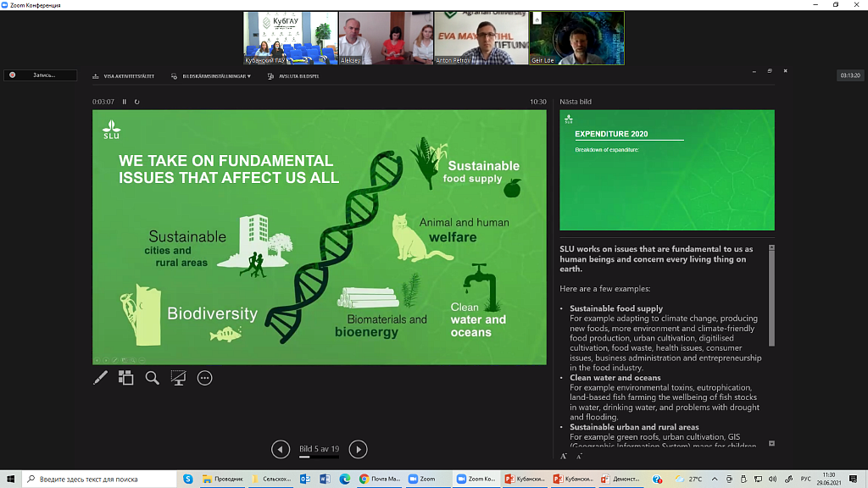The height and width of the screenshot is (488, 868).
Task: Open weather 27°C widget
Action: point(688,480)
